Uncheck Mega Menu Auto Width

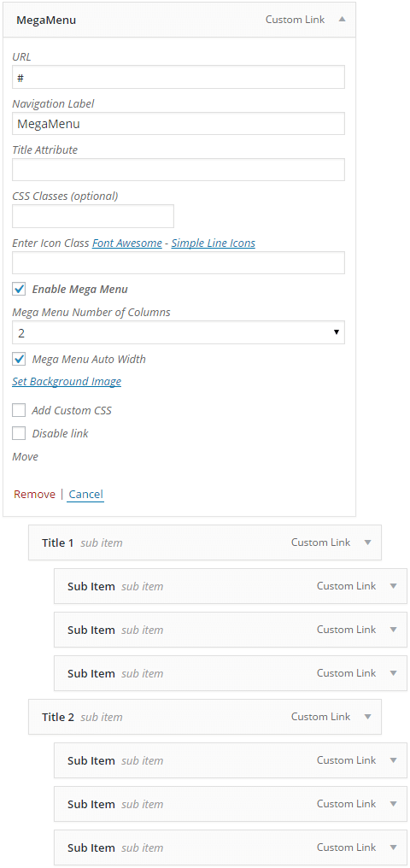[x=19, y=360]
